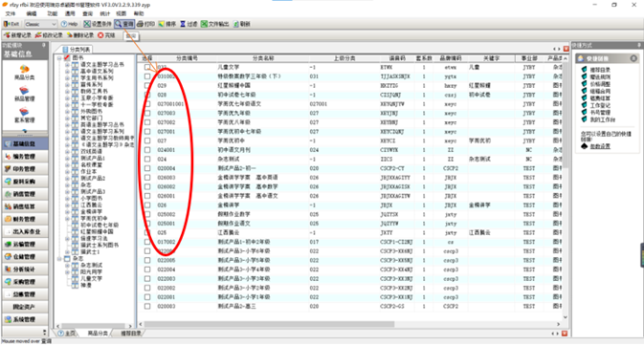Open the 统计 menu
Image resolution: width=644 pixels, height=345 pixels.
click(105, 13)
